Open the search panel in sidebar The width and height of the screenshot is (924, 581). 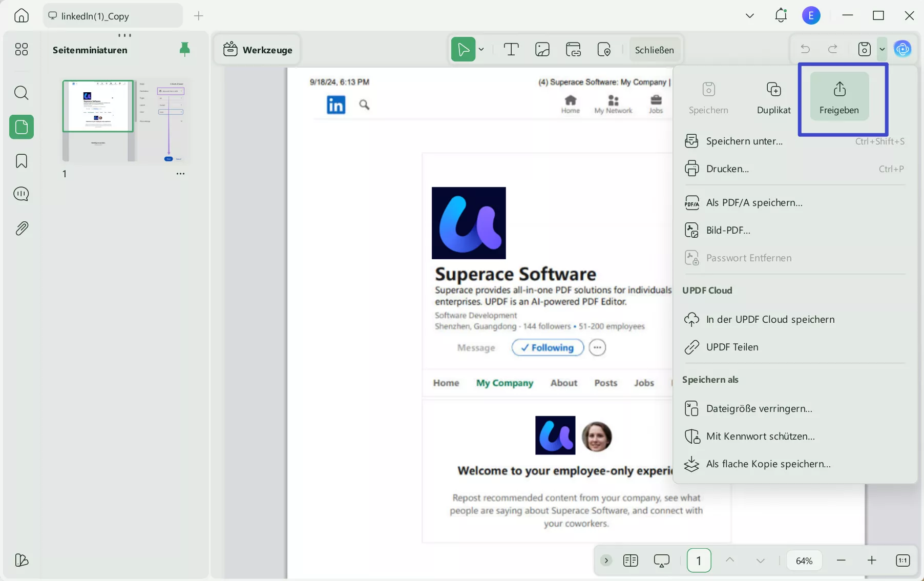(22, 93)
